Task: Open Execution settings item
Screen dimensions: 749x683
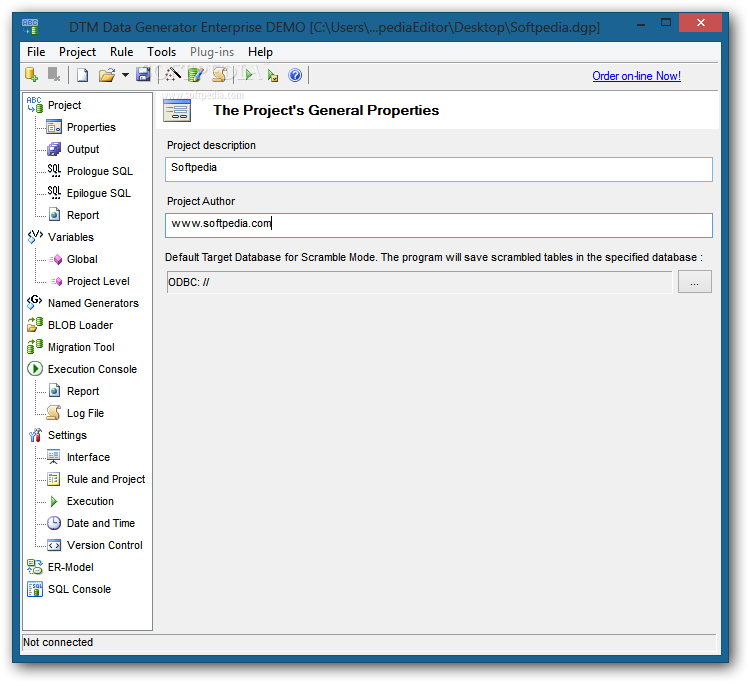Action: click(x=90, y=501)
